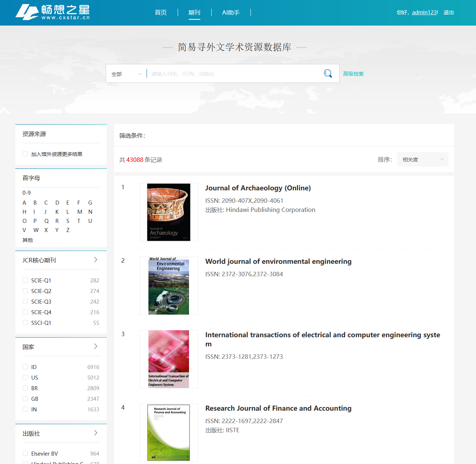Click the 高级检索 advanced search link
Image resolution: width=476 pixels, height=464 pixels.
(x=353, y=74)
